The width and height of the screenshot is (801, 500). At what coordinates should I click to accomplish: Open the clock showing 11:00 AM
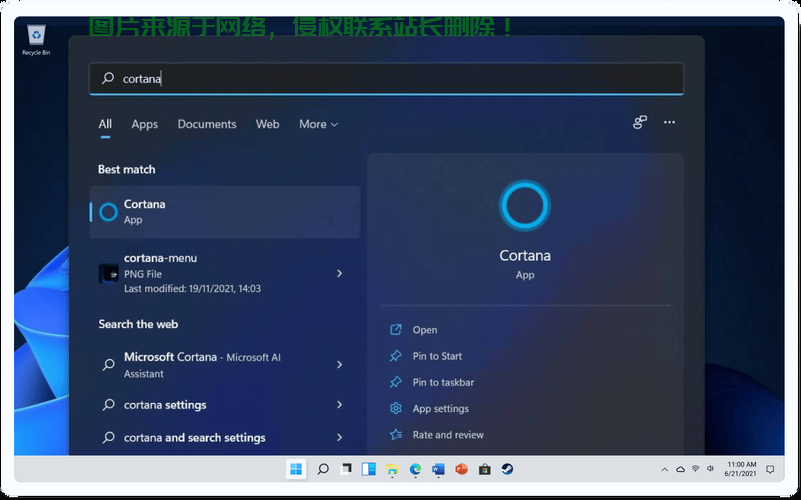pyautogui.click(x=740, y=469)
